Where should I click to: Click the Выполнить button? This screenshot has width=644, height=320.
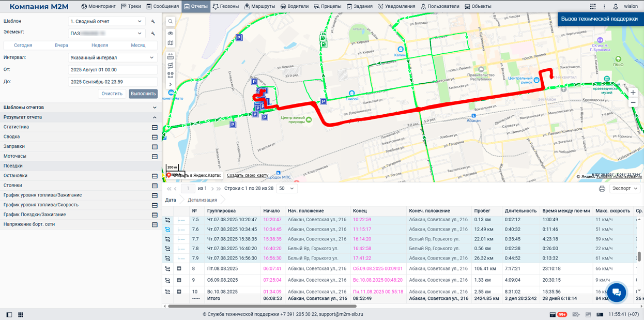click(x=143, y=94)
